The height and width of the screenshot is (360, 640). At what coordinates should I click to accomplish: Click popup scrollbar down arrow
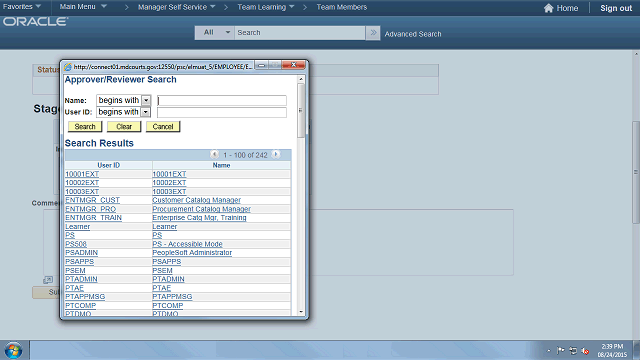[x=301, y=312]
